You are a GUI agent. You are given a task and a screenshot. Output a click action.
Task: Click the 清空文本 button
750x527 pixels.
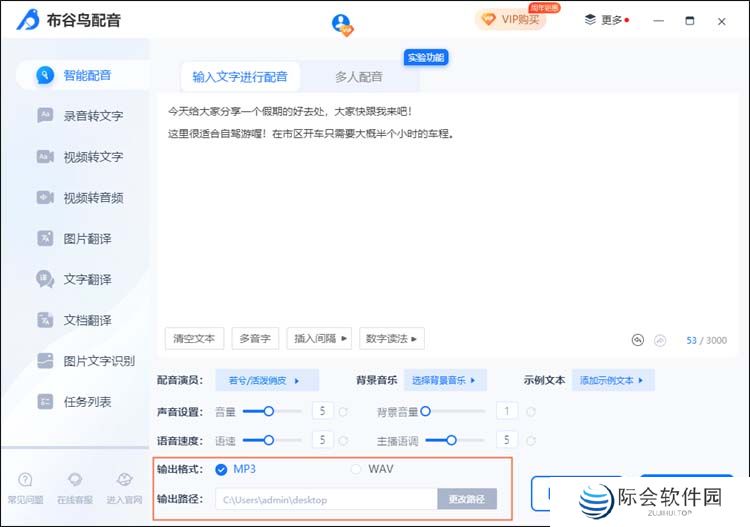tap(194, 338)
